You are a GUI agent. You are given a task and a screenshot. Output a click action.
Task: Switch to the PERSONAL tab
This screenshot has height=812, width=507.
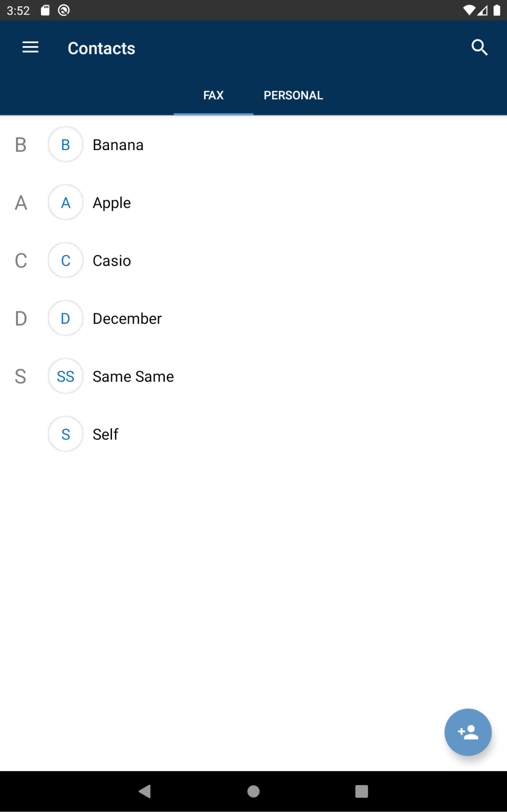(x=293, y=95)
